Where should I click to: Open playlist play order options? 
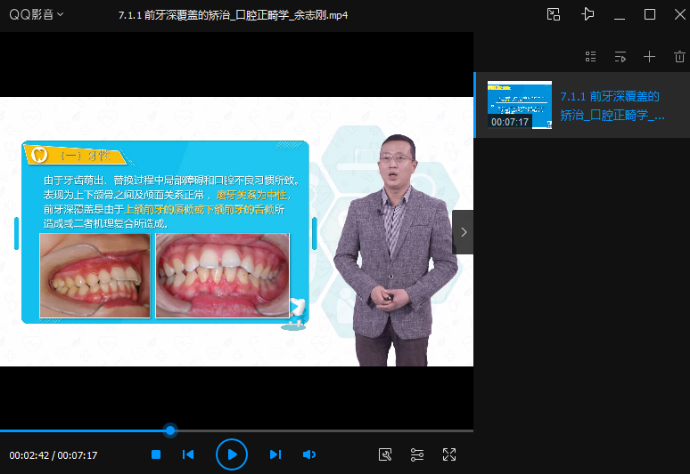tap(620, 57)
